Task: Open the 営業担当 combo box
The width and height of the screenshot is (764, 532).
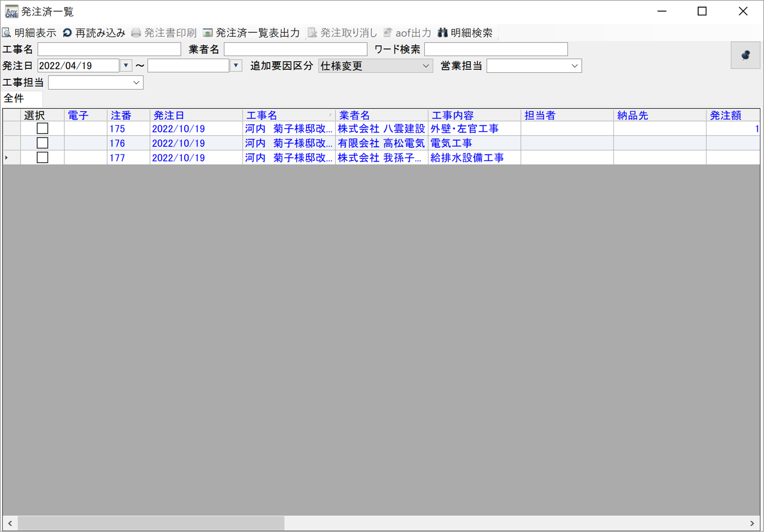Action: pyautogui.click(x=574, y=66)
